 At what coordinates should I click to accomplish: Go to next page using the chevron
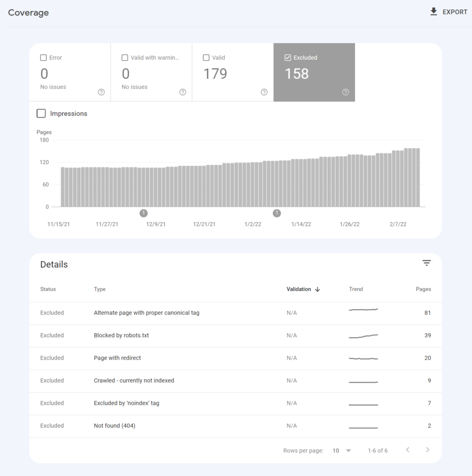(x=427, y=450)
